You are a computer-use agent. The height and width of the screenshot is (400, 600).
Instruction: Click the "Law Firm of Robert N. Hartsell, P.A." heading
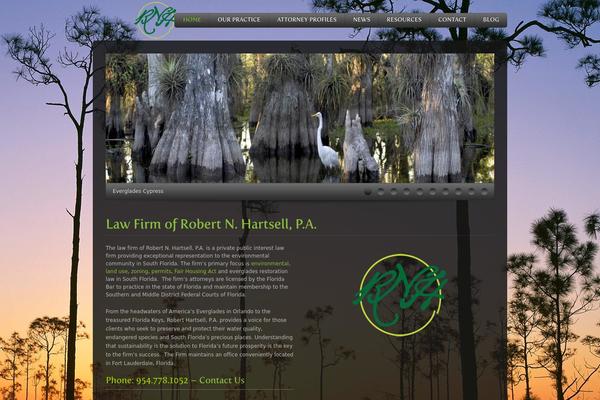click(x=211, y=224)
